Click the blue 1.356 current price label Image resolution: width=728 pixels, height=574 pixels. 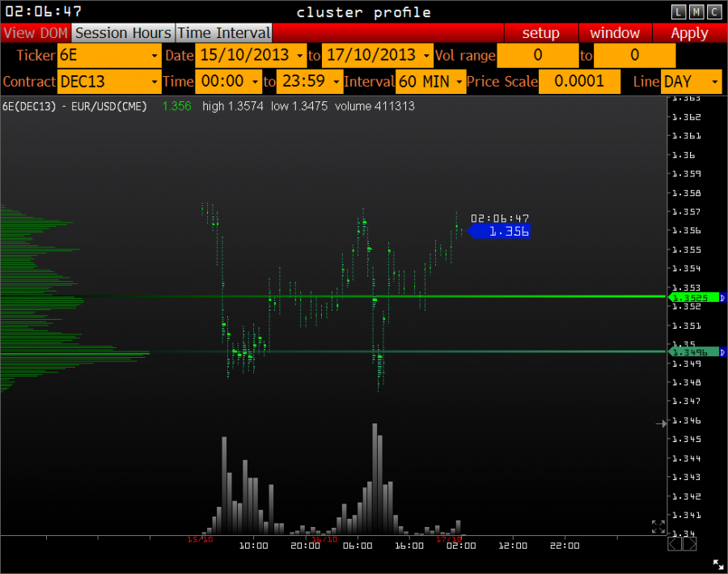tap(503, 232)
